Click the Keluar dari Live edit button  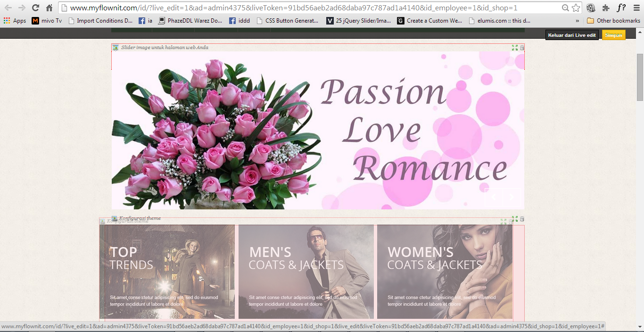click(x=572, y=35)
